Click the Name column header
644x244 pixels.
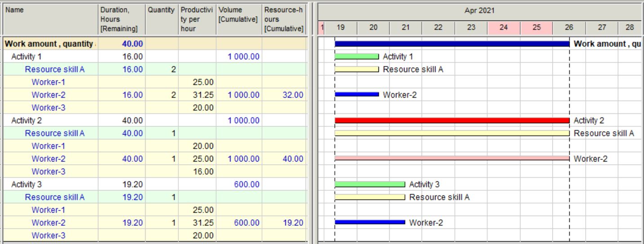(x=50, y=19)
